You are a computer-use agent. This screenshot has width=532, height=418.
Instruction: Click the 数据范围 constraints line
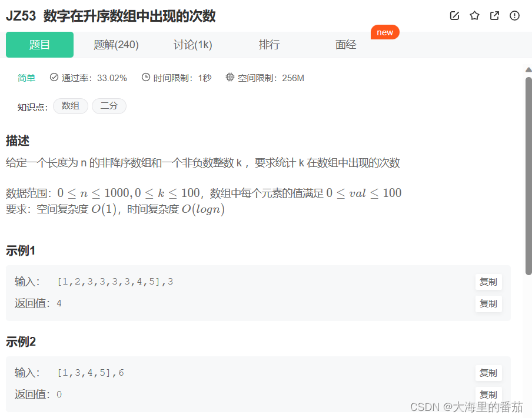(204, 193)
